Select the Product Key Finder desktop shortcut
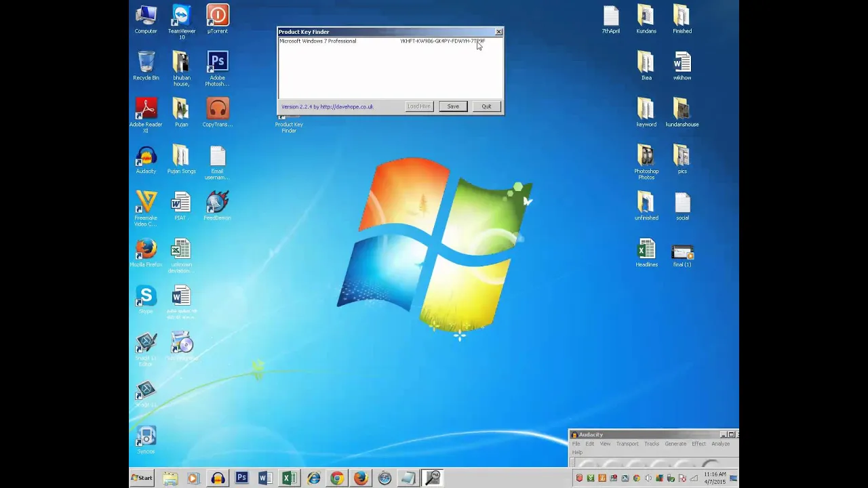Screen dimensions: 868x488 point(289,123)
